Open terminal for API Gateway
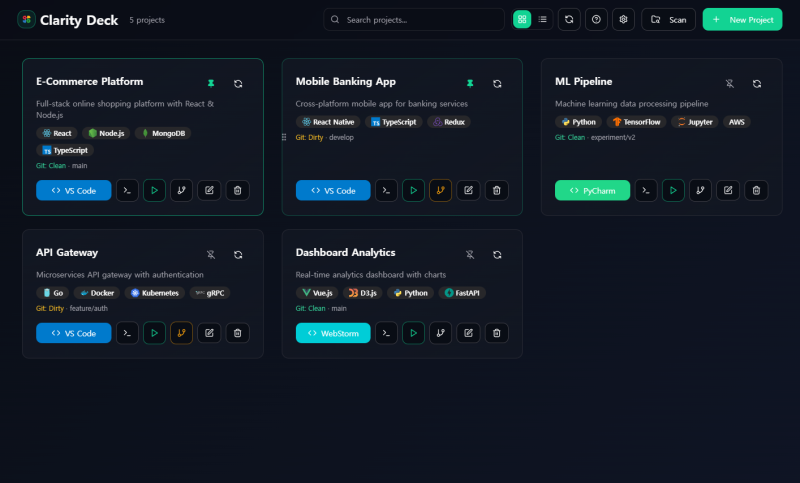Image resolution: width=800 pixels, height=483 pixels. pos(127,333)
